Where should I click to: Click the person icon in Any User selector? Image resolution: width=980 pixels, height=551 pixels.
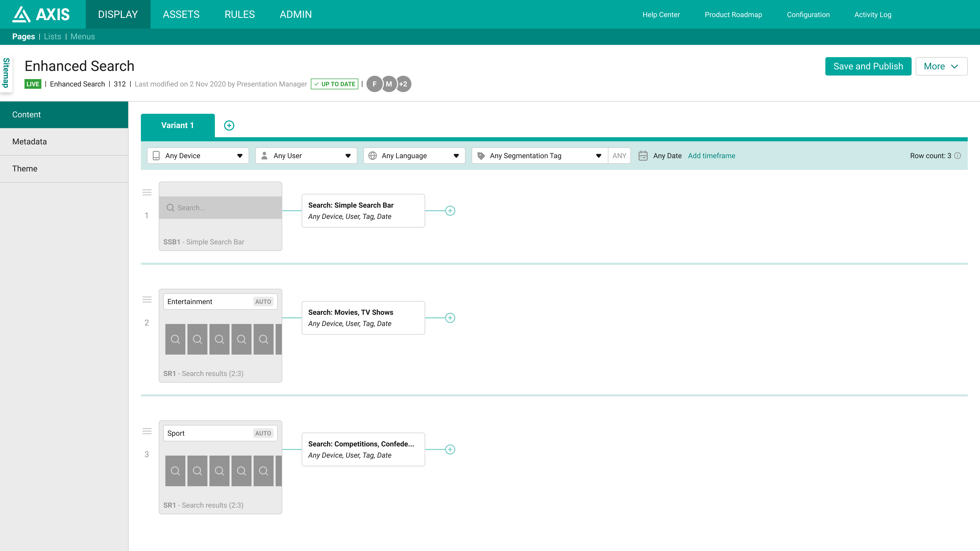coord(264,156)
